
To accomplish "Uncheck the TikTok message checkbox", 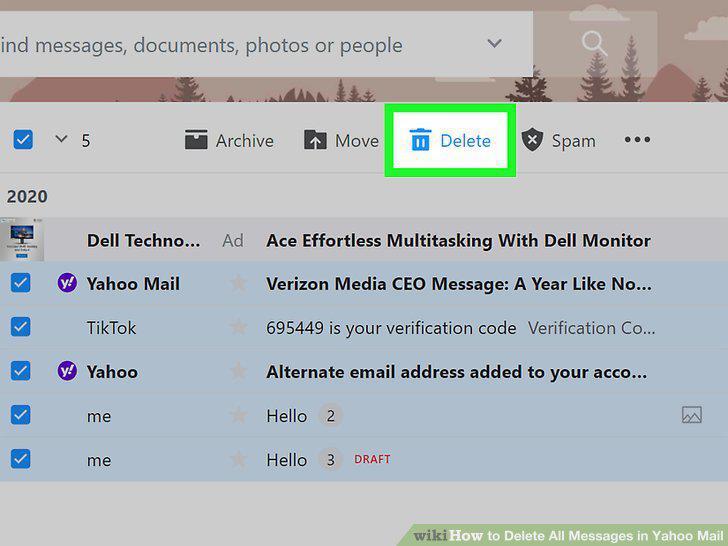I will click(x=21, y=327).
